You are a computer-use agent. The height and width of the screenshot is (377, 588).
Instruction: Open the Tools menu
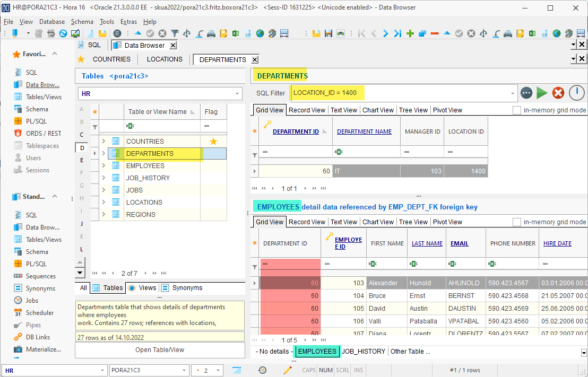coord(107,22)
